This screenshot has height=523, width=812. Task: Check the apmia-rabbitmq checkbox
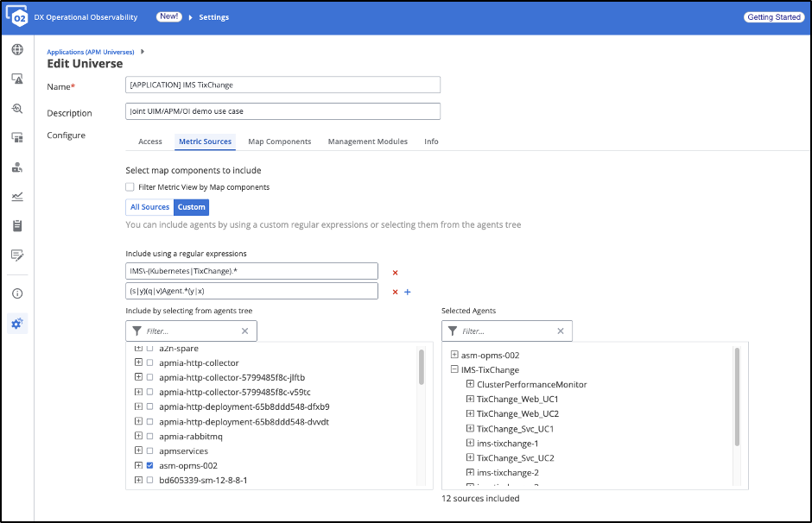pyautogui.click(x=149, y=436)
